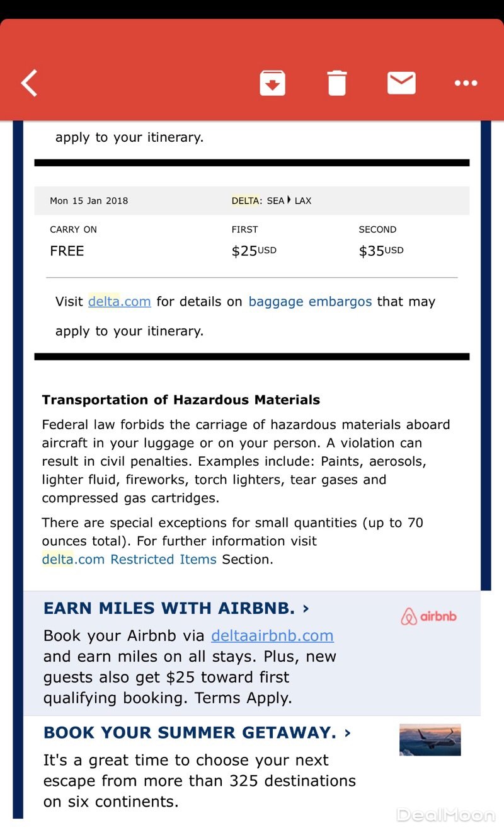Tap the Airbnb logo

pos(428,616)
